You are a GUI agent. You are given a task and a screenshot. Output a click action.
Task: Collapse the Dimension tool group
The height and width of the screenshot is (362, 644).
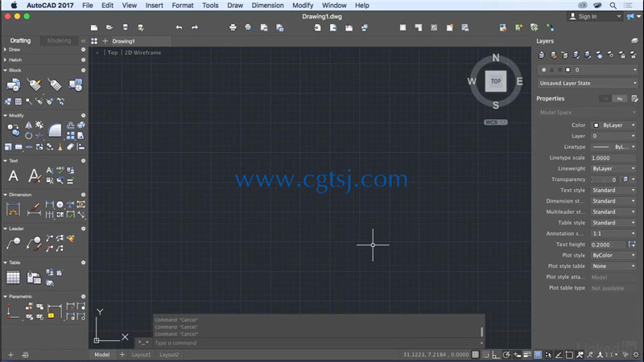point(5,195)
